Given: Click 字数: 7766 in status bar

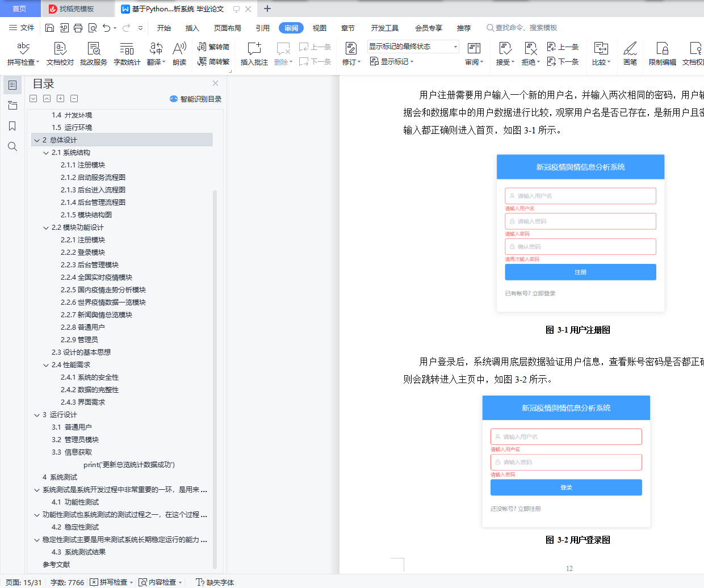Looking at the screenshot, I should (67, 582).
